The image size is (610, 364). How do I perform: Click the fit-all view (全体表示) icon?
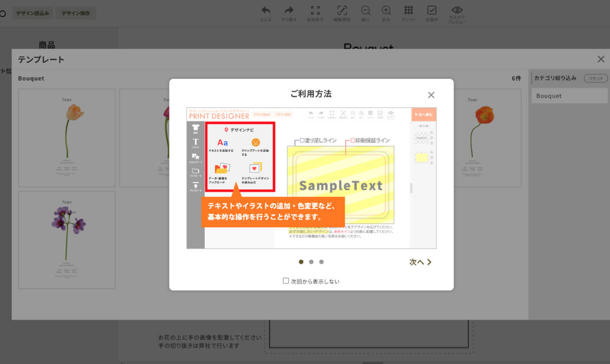(x=315, y=11)
